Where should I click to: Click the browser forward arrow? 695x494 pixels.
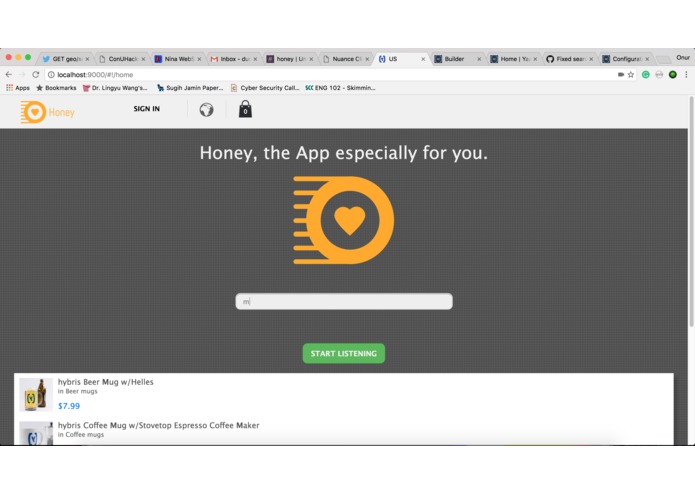tap(22, 74)
